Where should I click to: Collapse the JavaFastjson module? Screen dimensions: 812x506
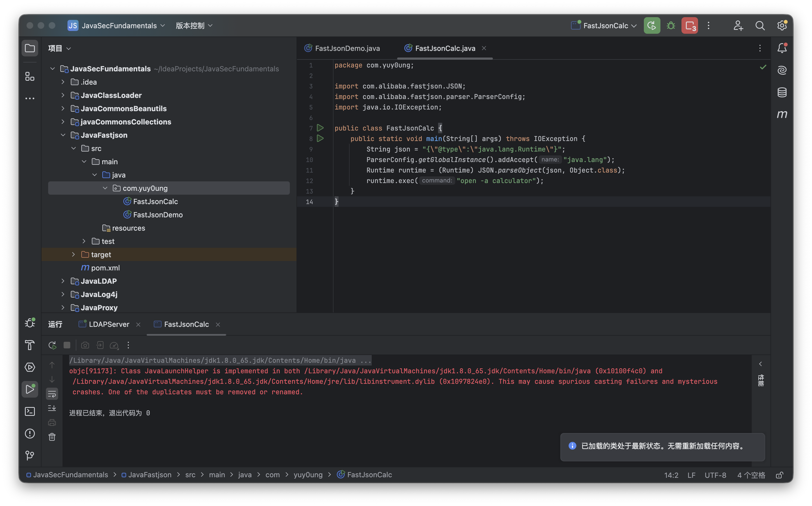[63, 135]
